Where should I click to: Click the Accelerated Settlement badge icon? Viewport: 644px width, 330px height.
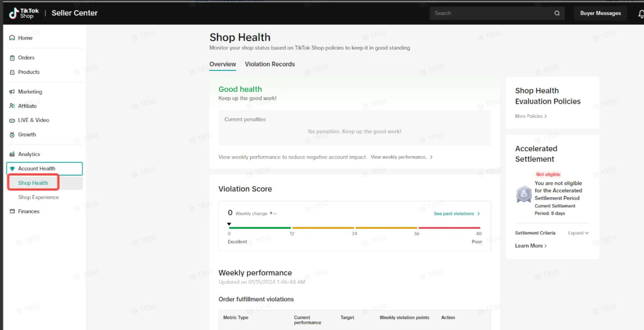click(524, 194)
